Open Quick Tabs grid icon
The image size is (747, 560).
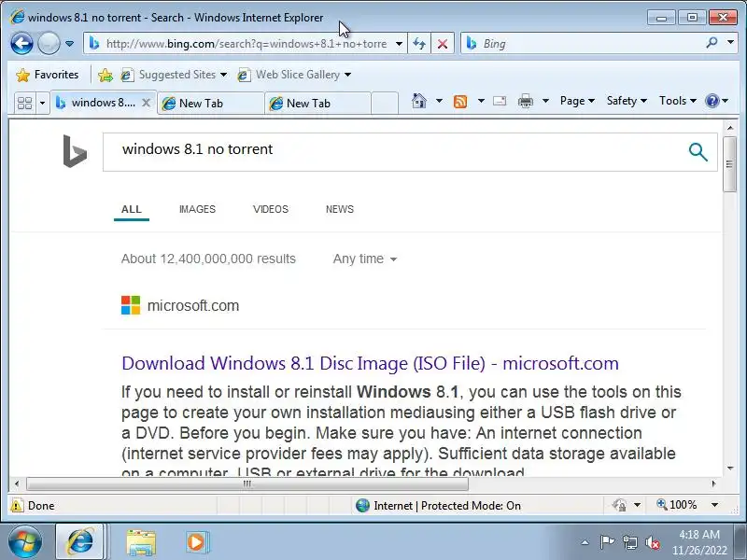[x=24, y=103]
